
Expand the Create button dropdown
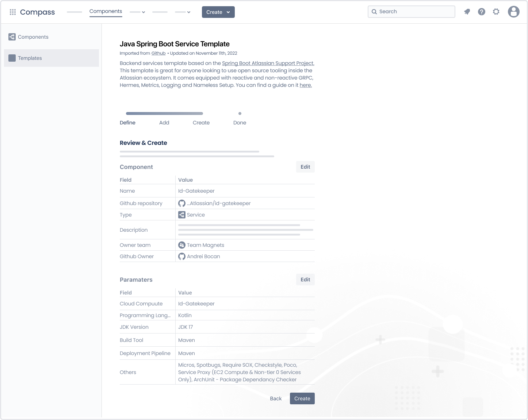(x=228, y=12)
